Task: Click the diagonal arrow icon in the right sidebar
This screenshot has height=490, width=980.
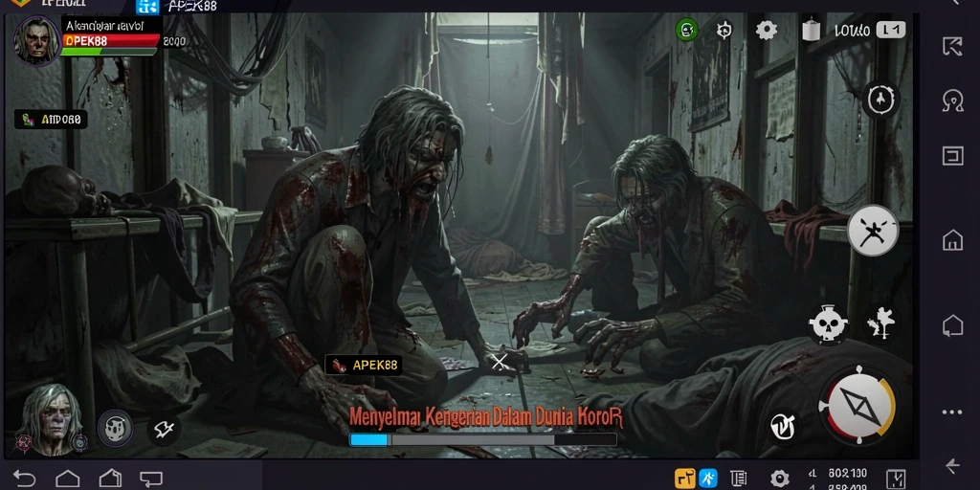Action: pyautogui.click(x=952, y=47)
